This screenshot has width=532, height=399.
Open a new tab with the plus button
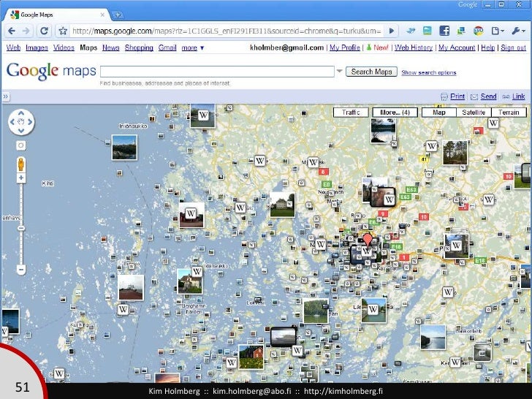click(118, 15)
